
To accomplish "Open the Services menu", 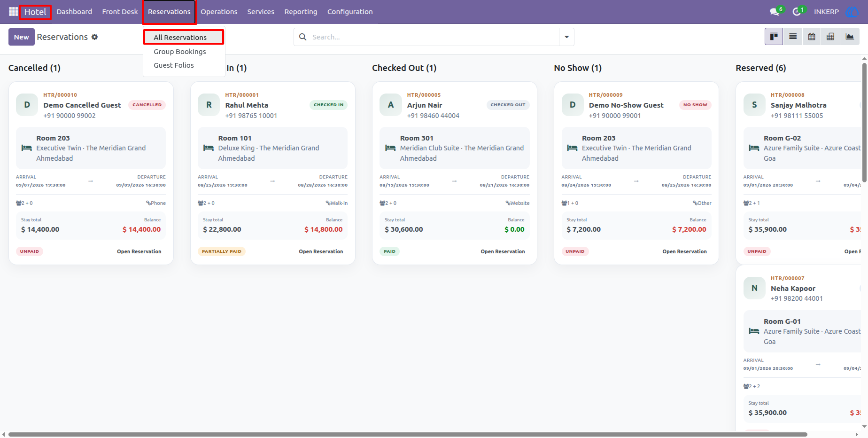I will click(261, 12).
